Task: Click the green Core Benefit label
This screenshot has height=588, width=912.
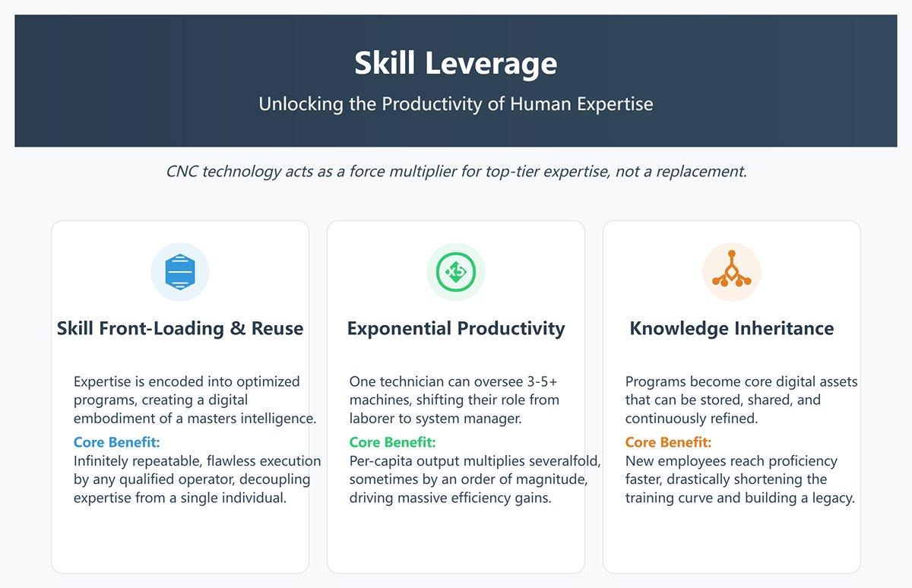Action: point(393,442)
